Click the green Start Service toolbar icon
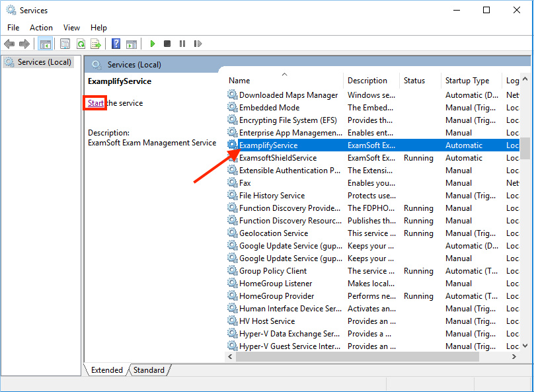This screenshot has width=534, height=392. tap(152, 44)
